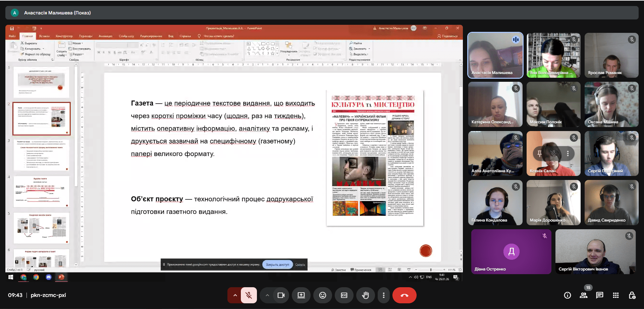Switch to the Вставка ribbon tab
This screenshot has width=644, height=309.
44,36
